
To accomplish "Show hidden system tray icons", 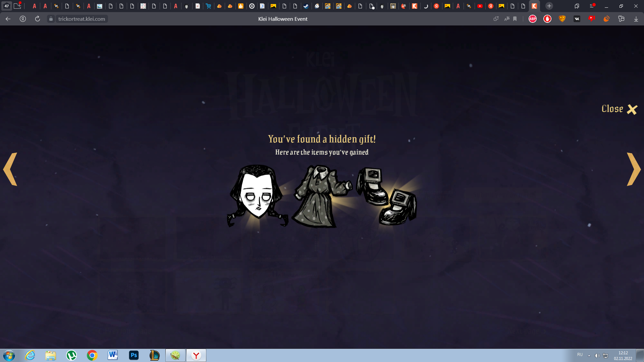I will (x=589, y=356).
